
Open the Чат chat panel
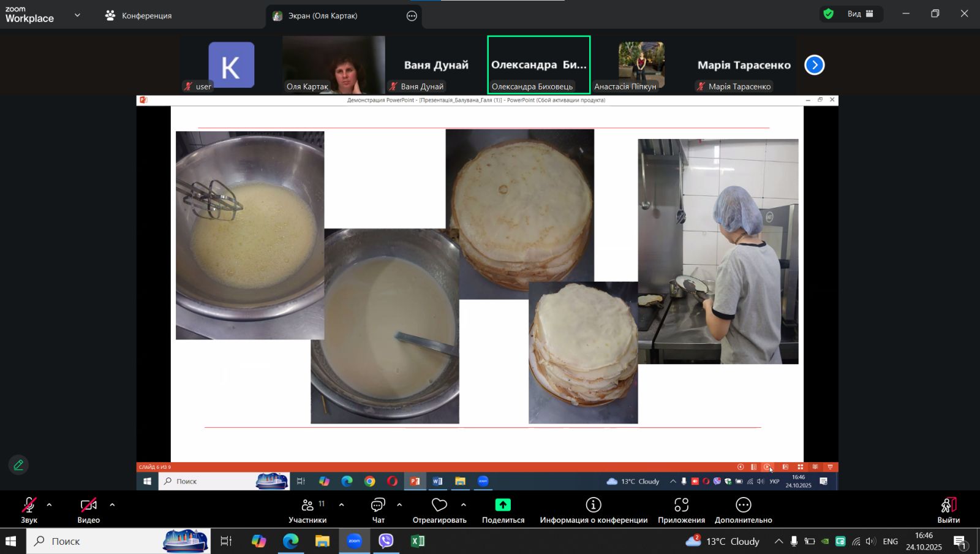(378, 509)
